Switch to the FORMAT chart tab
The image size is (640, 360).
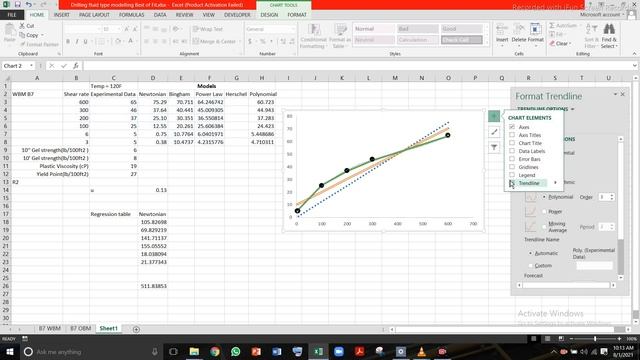coord(297,15)
